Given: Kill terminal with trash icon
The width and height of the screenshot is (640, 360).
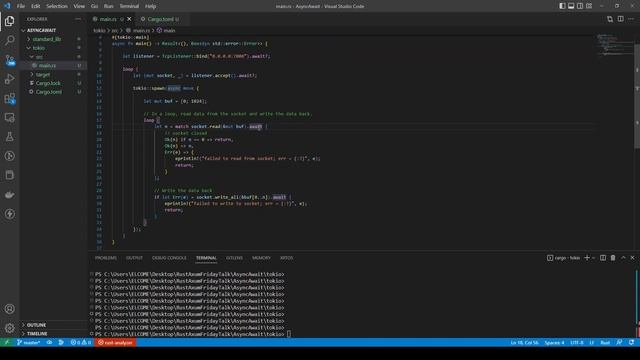Looking at the screenshot, I should [613, 258].
